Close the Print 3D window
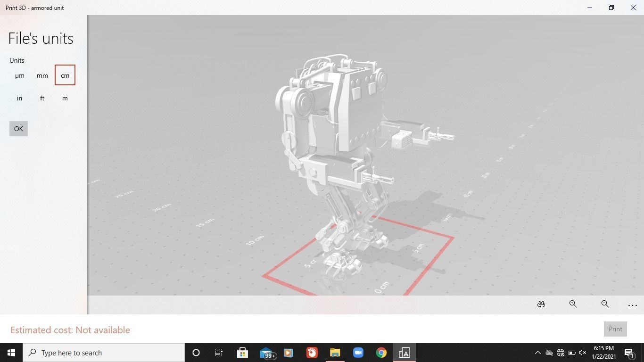Screen dimensions: 644x362 coord(633,8)
